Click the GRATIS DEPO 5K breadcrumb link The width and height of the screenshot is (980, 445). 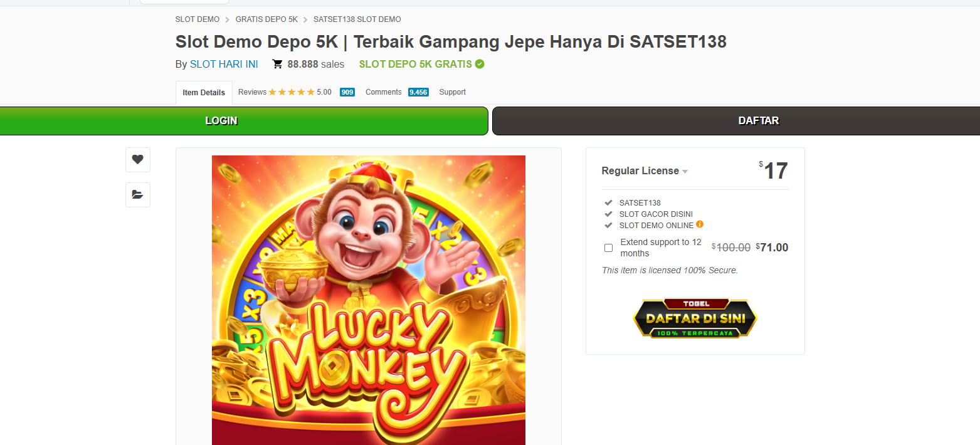[x=266, y=19]
